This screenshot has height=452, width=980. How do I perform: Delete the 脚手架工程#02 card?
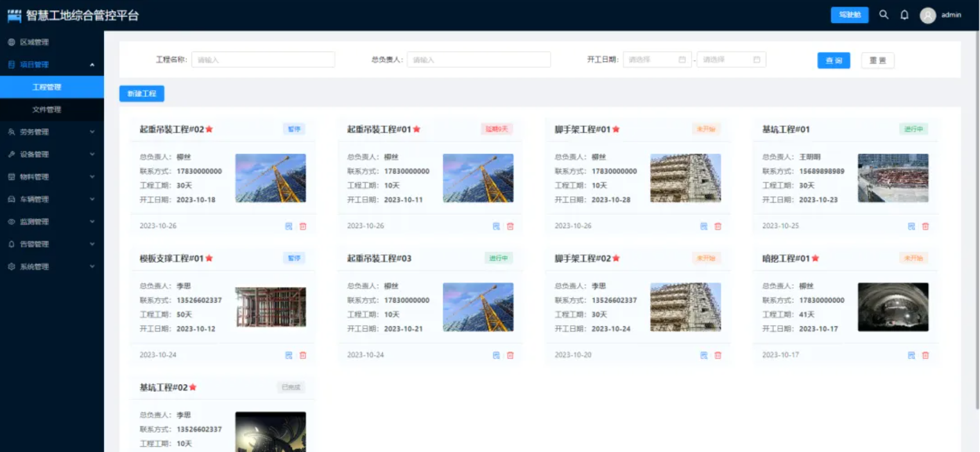(718, 355)
